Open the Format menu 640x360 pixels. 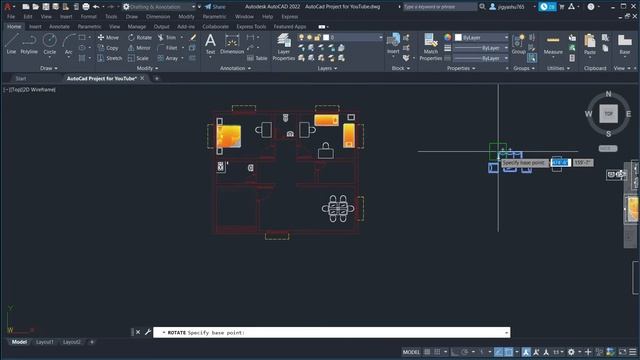pos(89,17)
